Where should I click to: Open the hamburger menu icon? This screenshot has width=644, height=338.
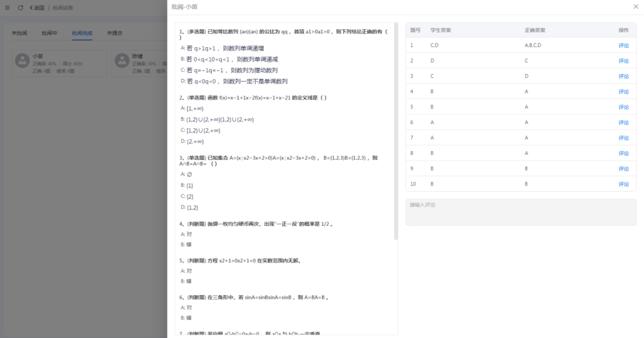[8, 8]
